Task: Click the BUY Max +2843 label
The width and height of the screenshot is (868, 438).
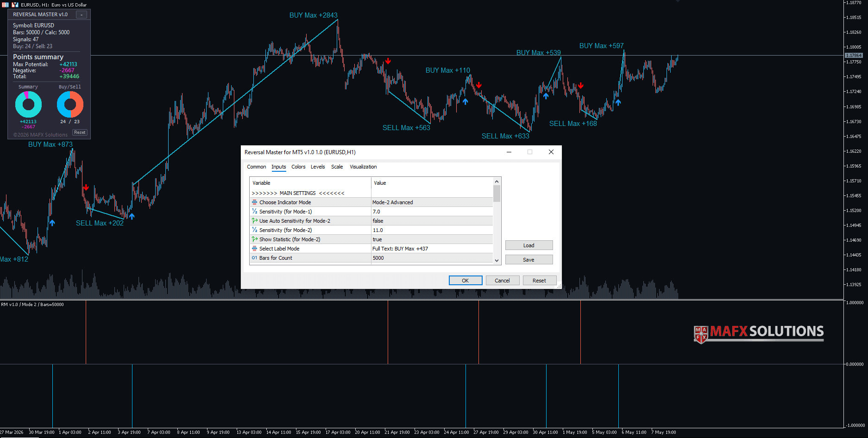Action: 313,15
